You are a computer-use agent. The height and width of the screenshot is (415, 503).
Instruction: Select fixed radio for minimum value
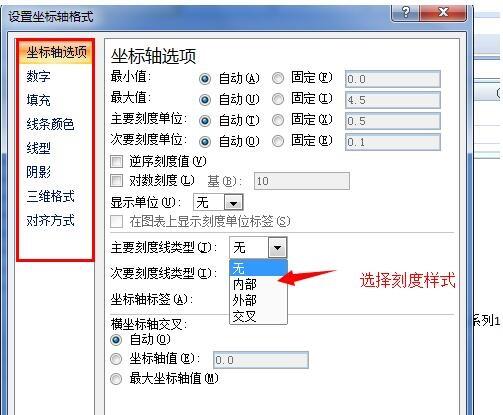click(x=278, y=78)
